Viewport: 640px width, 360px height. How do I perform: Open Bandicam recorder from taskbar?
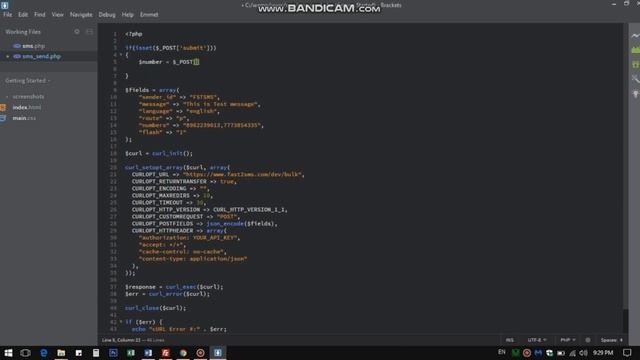[200, 353]
